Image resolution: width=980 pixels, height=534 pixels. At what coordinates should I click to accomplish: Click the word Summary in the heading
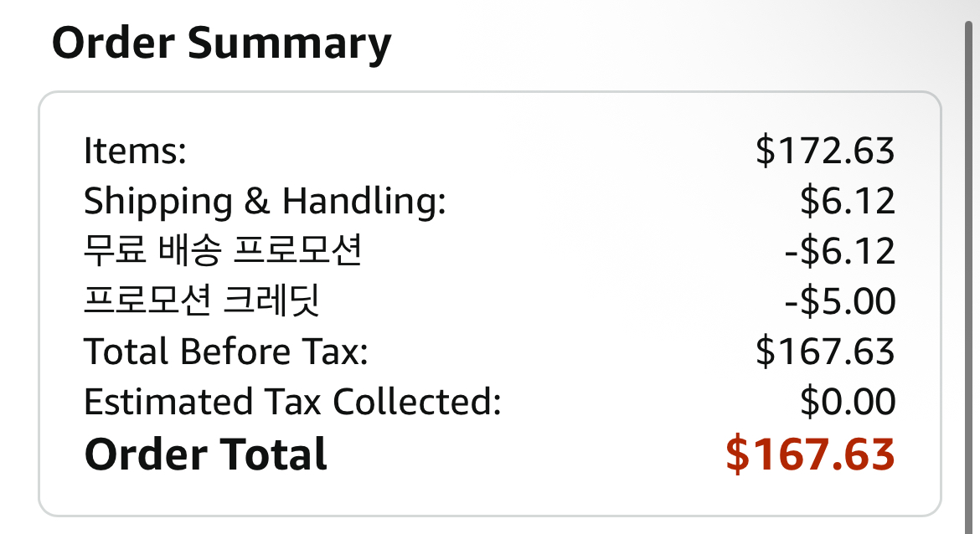coord(289,44)
